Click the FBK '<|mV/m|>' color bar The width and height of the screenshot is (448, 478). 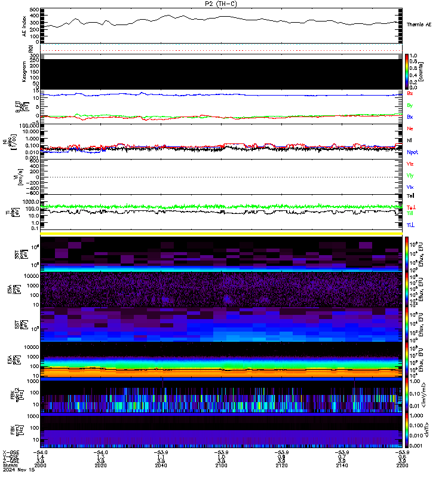click(x=407, y=394)
